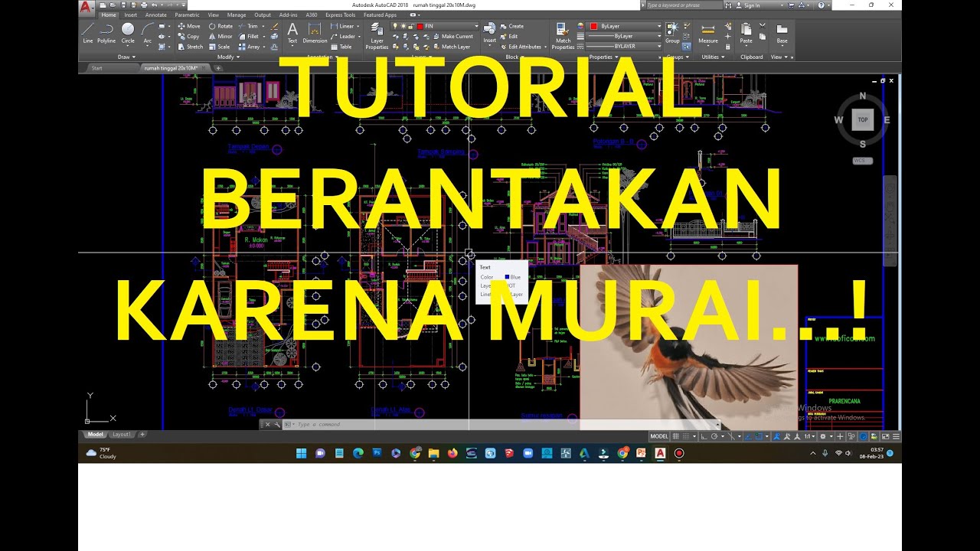Viewport: 980px width, 551px height.
Task: Select the Stretch tool
Action: [x=191, y=47]
